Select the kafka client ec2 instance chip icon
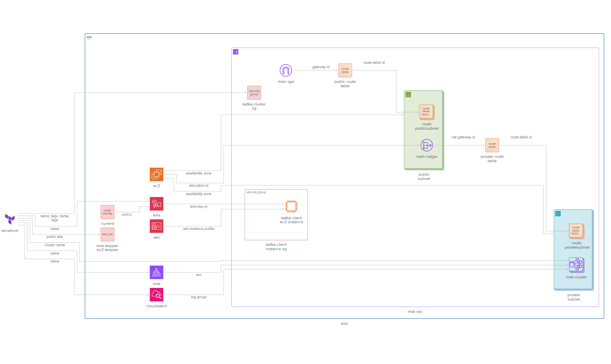 click(x=291, y=206)
